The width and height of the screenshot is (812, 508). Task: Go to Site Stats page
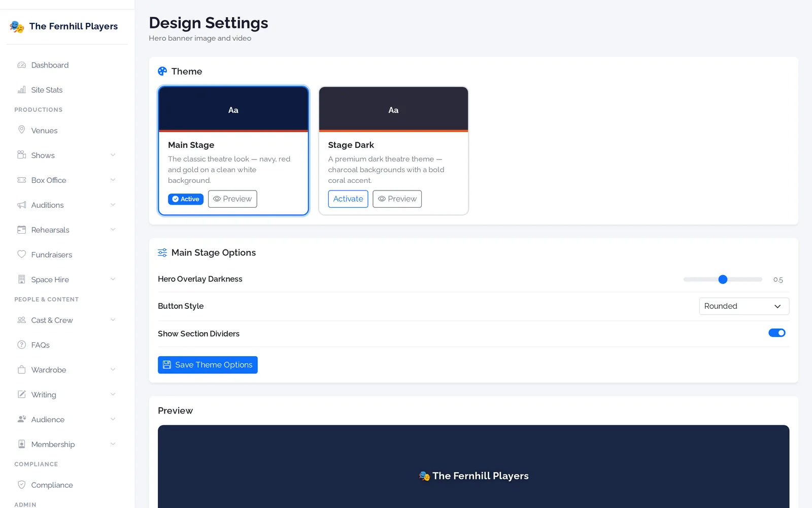[x=67, y=90]
